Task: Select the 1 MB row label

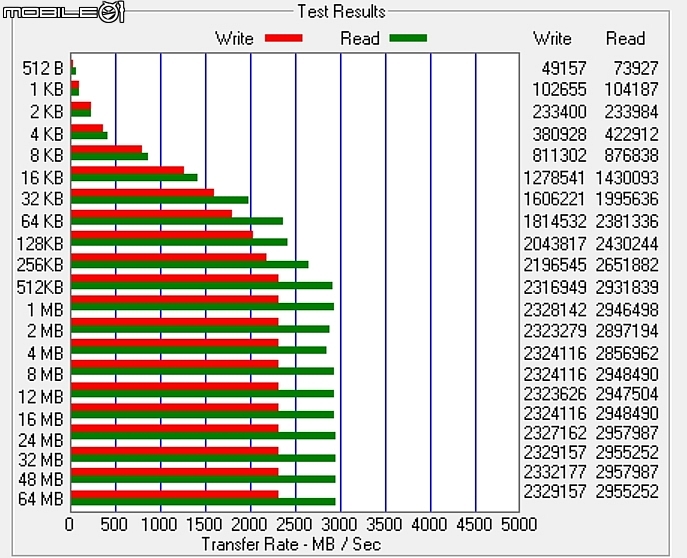Action: click(x=45, y=310)
